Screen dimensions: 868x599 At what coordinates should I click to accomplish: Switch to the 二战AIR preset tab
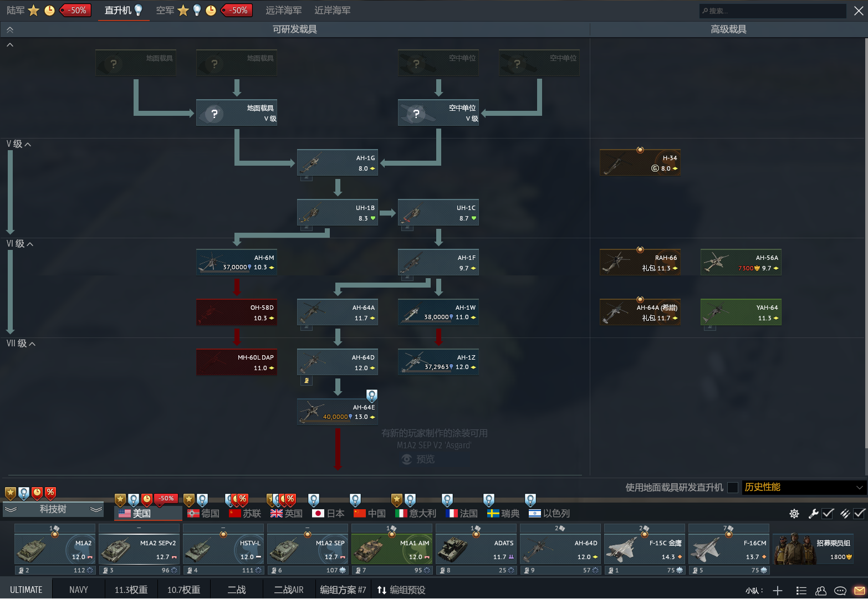pyautogui.click(x=289, y=590)
